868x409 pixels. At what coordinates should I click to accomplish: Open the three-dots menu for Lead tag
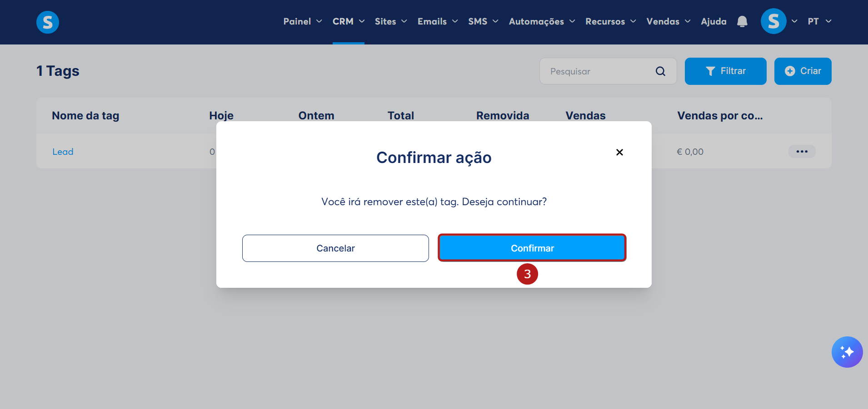click(x=802, y=151)
